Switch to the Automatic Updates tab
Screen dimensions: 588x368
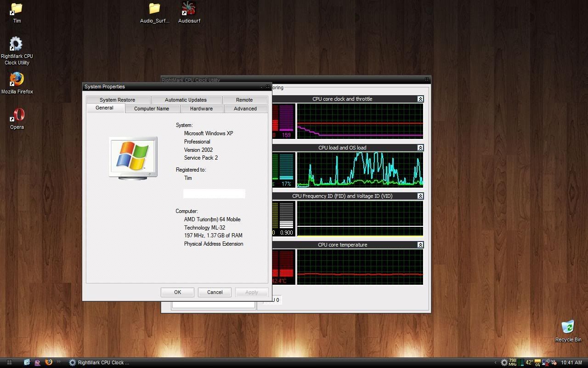point(186,100)
